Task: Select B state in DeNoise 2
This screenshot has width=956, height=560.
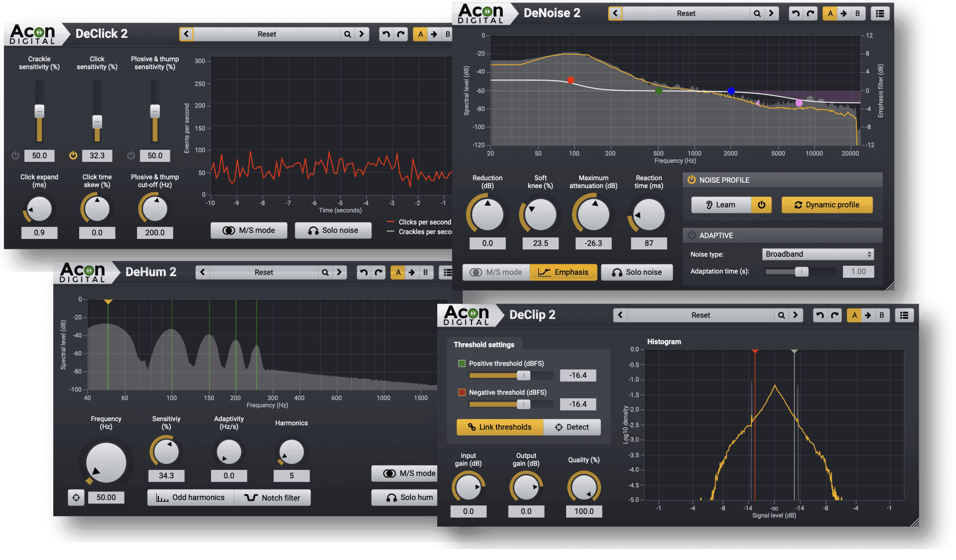Action: click(857, 13)
